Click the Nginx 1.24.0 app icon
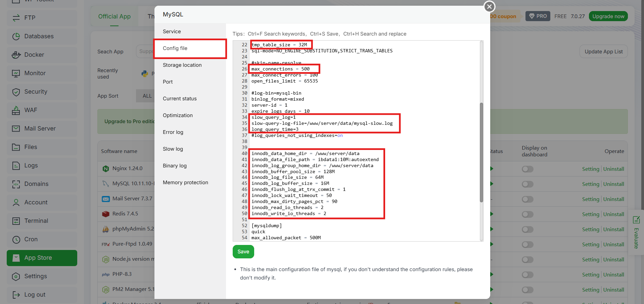This screenshot has width=644, height=304. click(x=106, y=168)
